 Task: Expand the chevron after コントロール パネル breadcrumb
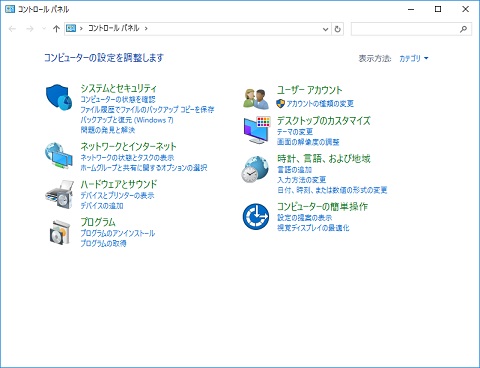click(146, 28)
